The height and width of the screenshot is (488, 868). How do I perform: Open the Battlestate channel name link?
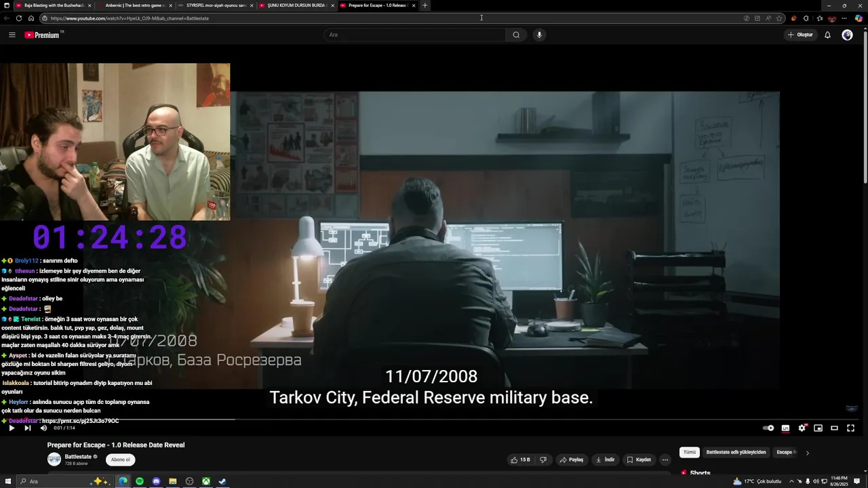[x=78, y=457]
